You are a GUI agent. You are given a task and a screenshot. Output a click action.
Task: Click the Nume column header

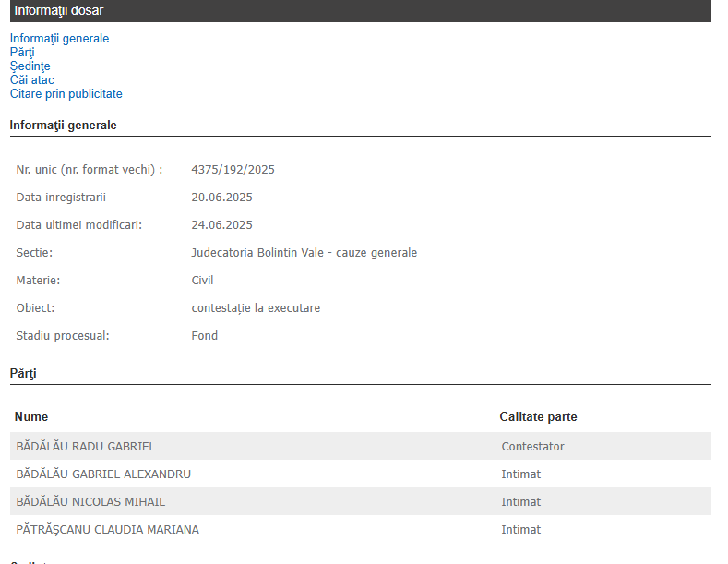pyautogui.click(x=31, y=417)
